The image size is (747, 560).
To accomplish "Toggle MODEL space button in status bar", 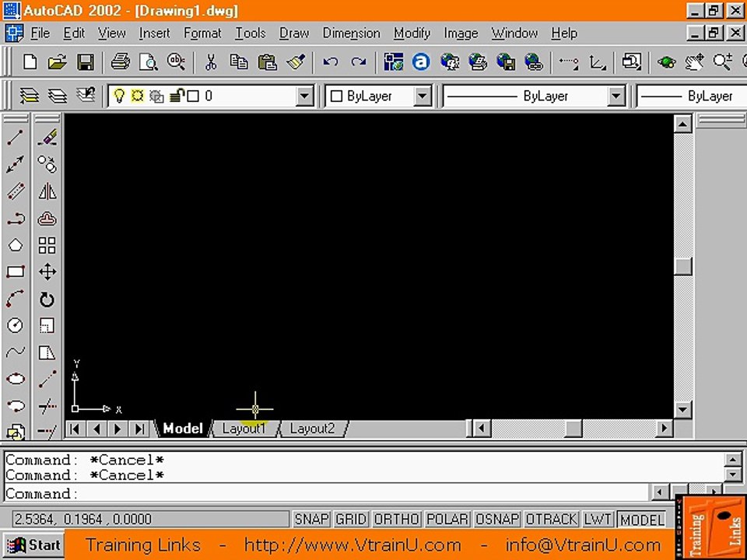I will [642, 520].
